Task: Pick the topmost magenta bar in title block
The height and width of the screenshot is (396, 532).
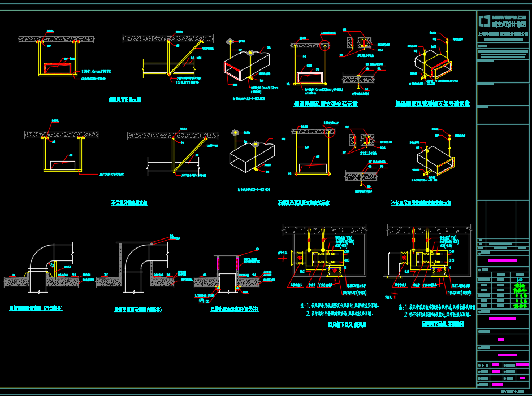Action: pos(502,260)
